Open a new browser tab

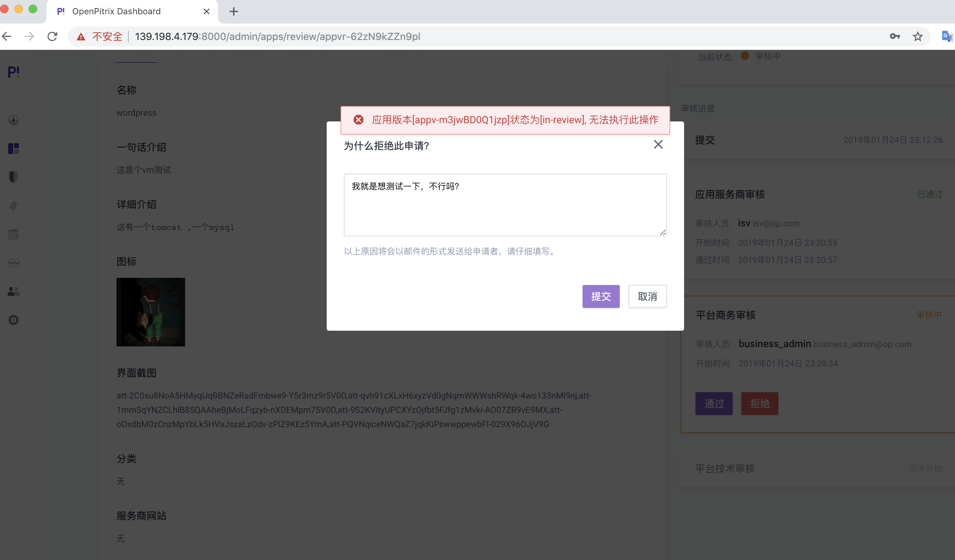pos(233,11)
